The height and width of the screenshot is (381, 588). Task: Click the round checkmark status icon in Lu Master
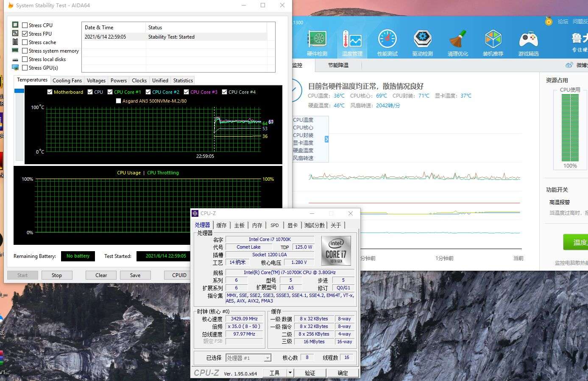point(295,90)
